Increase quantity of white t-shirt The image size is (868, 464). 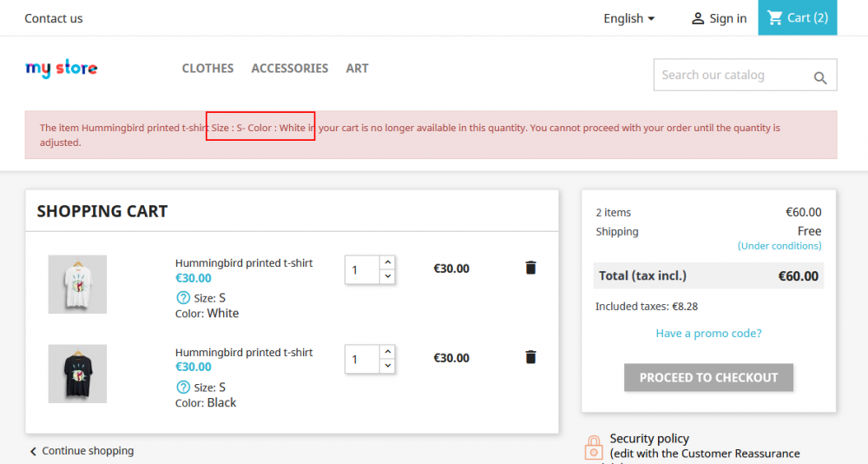pyautogui.click(x=387, y=262)
